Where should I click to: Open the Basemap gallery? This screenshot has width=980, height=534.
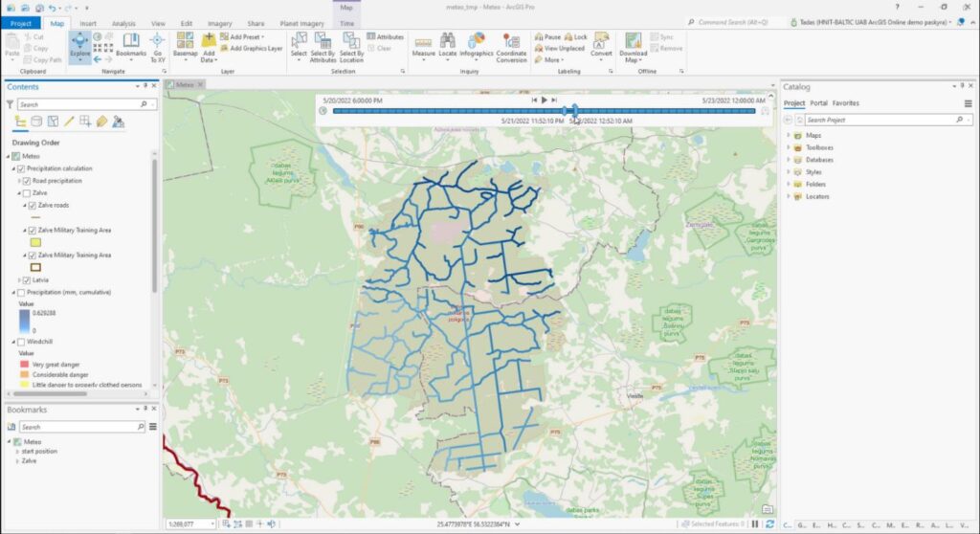point(185,45)
